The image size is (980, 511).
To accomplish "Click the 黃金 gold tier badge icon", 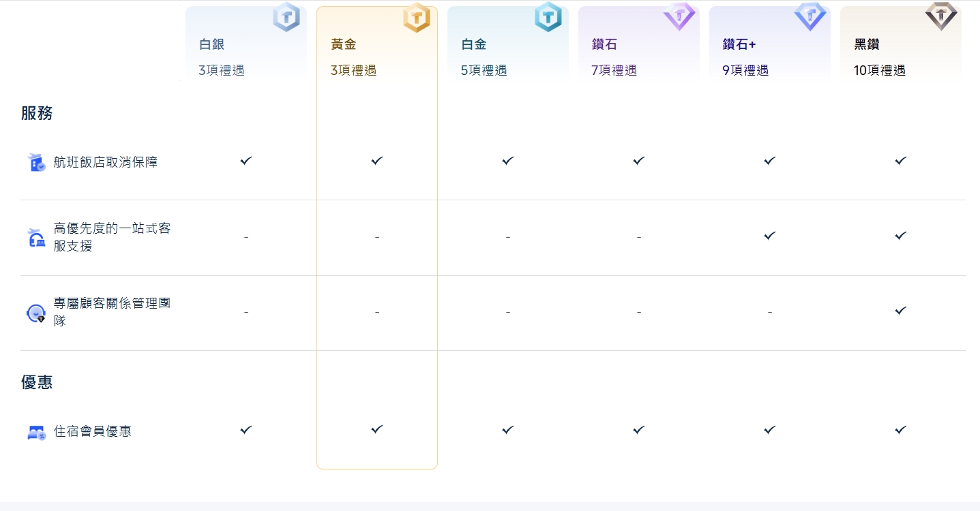I will tap(417, 18).
